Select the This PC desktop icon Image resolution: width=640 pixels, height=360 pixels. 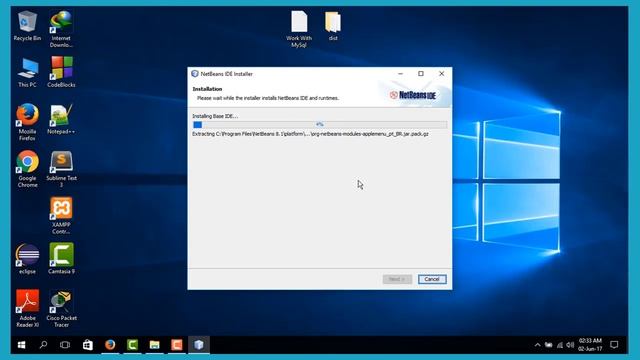[x=27, y=73]
